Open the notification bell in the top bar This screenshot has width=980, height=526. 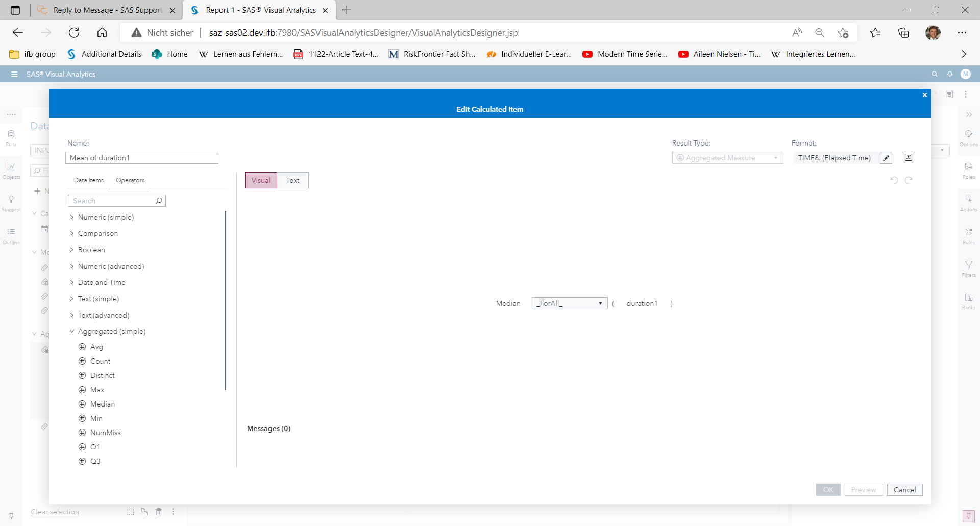point(950,74)
